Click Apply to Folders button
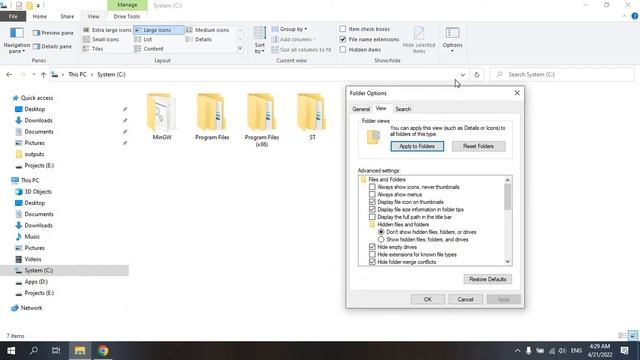The image size is (640, 360). click(417, 146)
